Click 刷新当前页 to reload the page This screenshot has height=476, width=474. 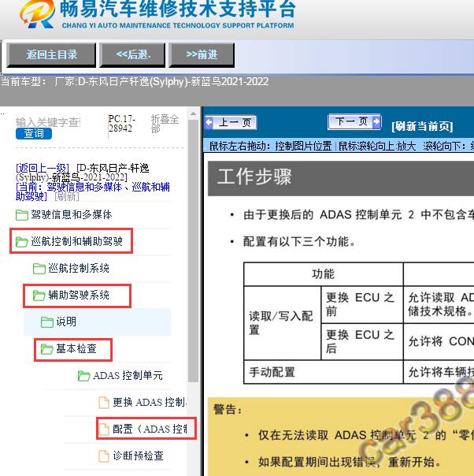coord(422,126)
